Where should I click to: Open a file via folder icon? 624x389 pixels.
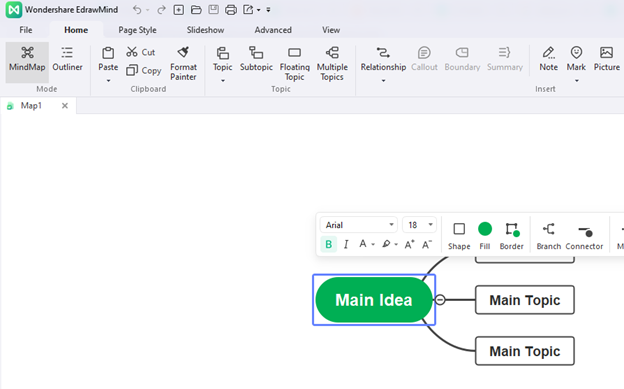click(196, 10)
